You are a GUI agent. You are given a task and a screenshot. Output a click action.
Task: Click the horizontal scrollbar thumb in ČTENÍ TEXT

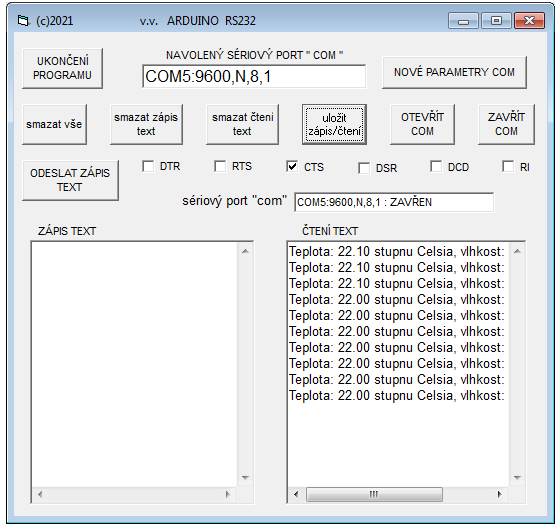[x=374, y=494]
